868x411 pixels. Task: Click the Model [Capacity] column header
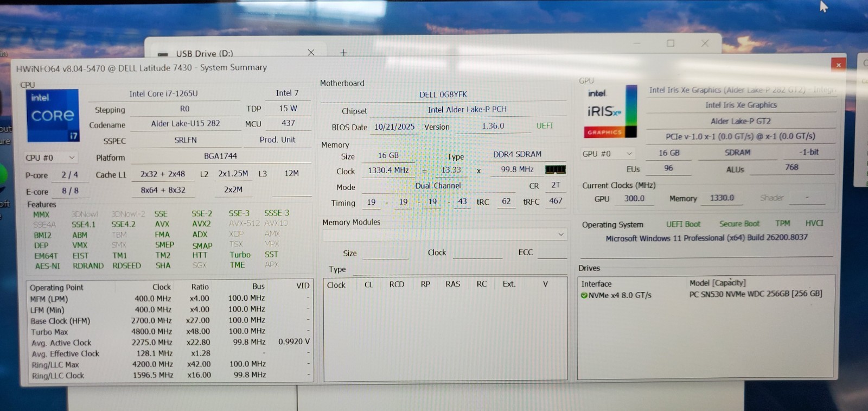[717, 283]
